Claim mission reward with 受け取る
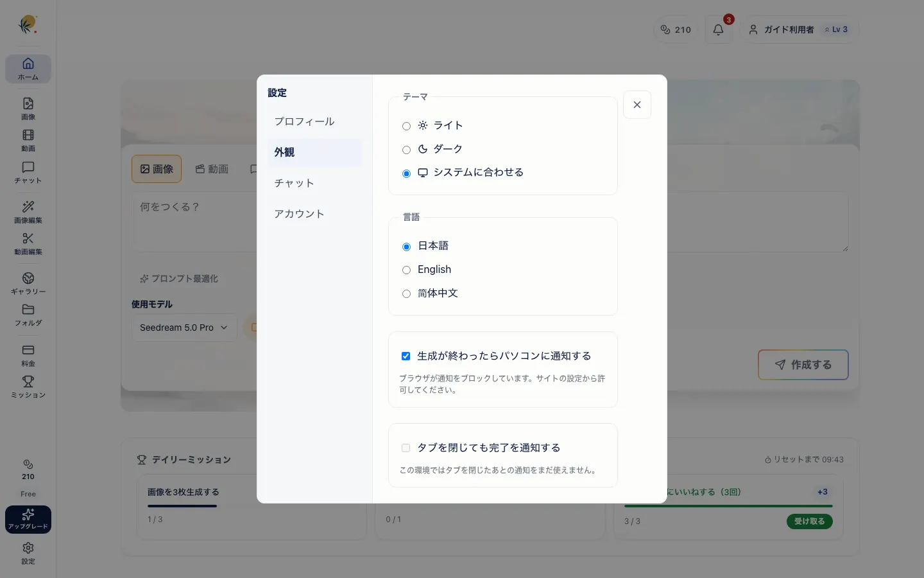 (x=810, y=521)
